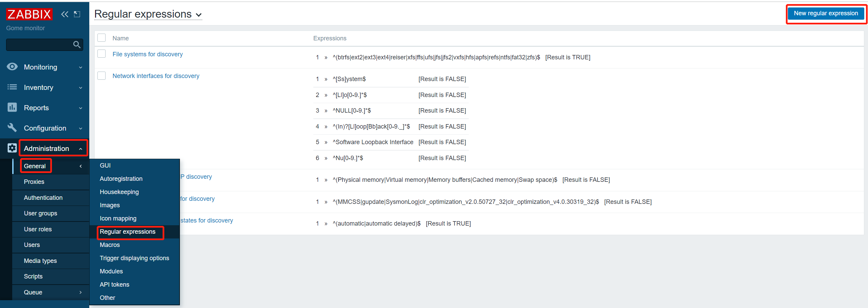This screenshot has width=868, height=308.
Task: Open the Macros settings entry
Action: click(x=109, y=245)
